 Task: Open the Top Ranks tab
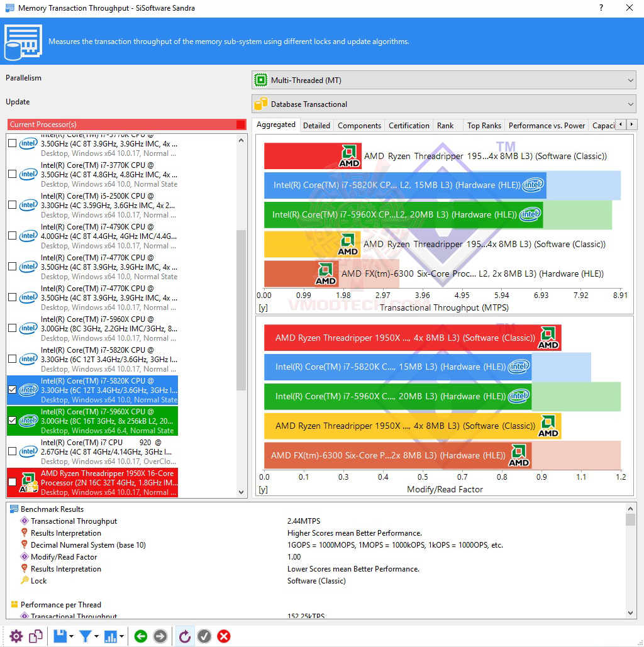[484, 126]
